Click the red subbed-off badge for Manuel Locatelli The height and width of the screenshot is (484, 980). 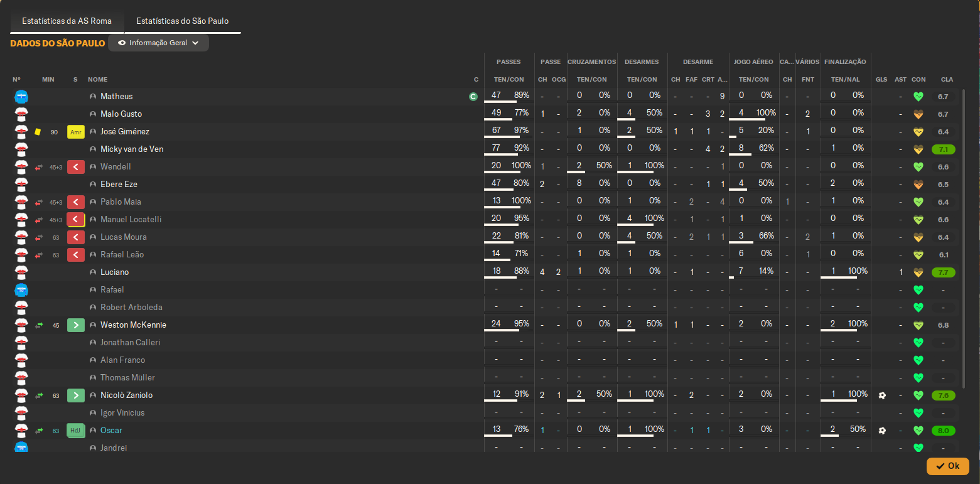76,220
